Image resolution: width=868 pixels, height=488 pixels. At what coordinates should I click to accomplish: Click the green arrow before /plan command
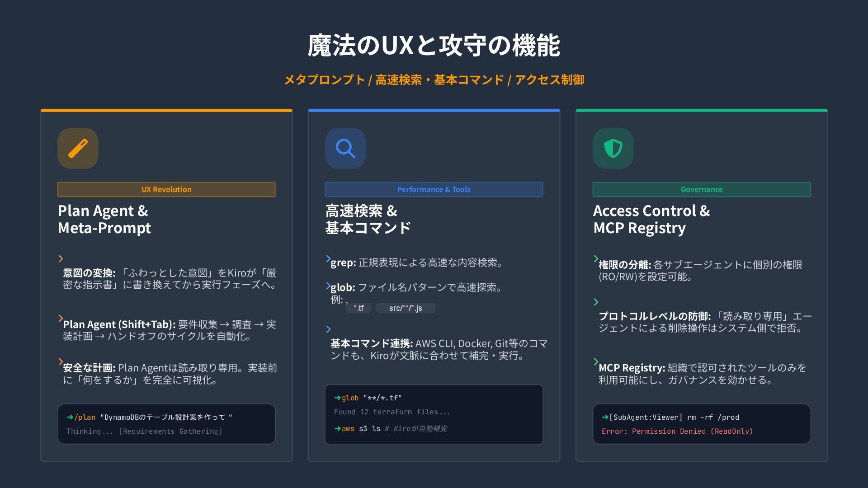coord(70,417)
